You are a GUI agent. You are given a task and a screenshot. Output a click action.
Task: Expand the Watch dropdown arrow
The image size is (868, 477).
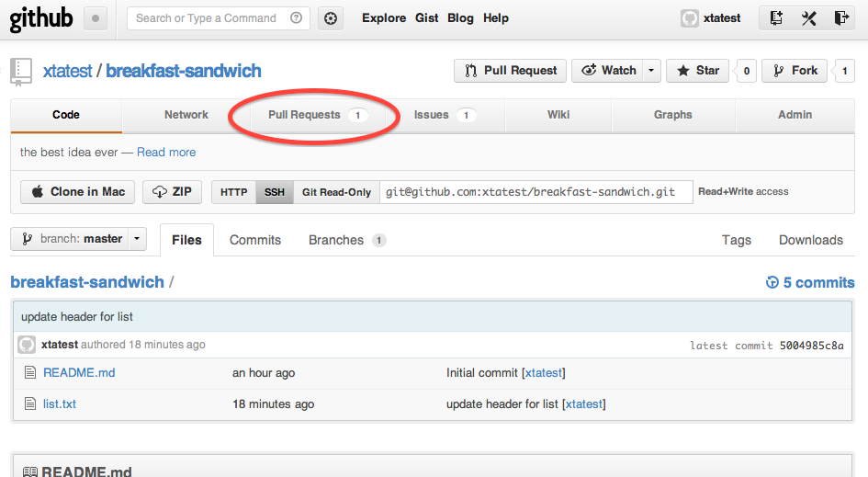[x=651, y=71]
